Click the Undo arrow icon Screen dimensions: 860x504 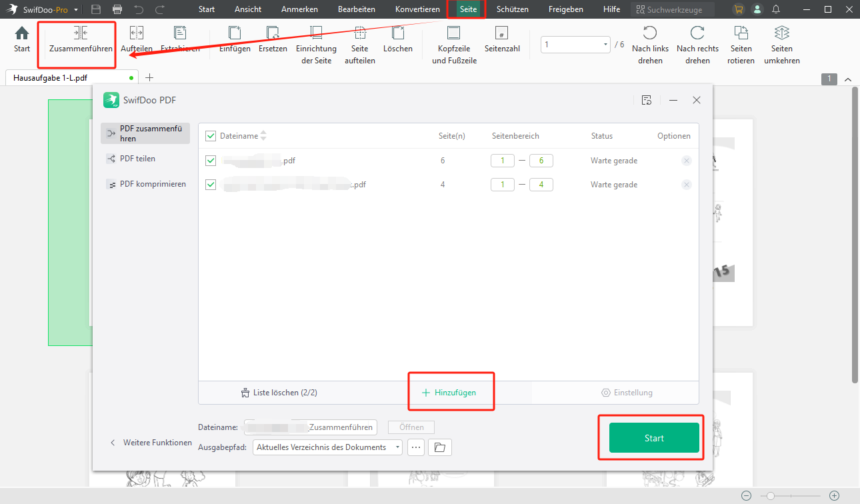point(139,9)
